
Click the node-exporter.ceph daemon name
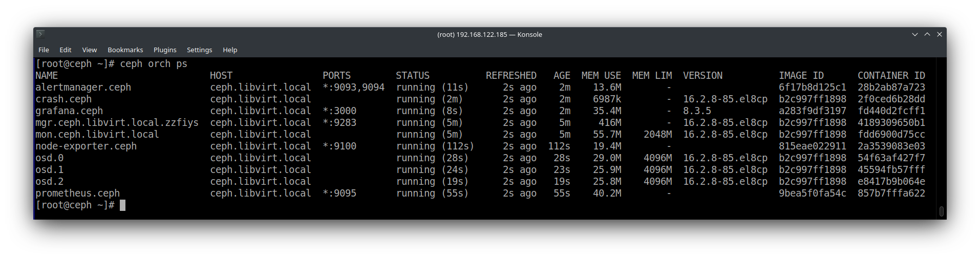point(86,146)
